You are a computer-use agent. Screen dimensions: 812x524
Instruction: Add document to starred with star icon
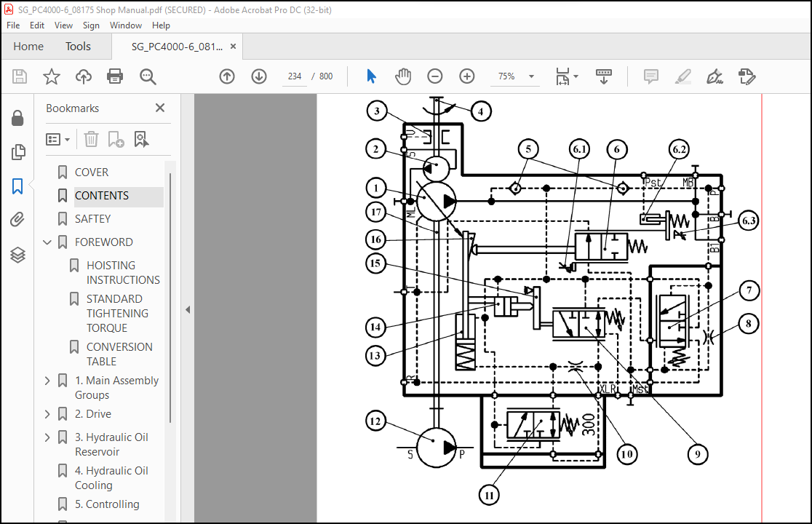pos(51,76)
